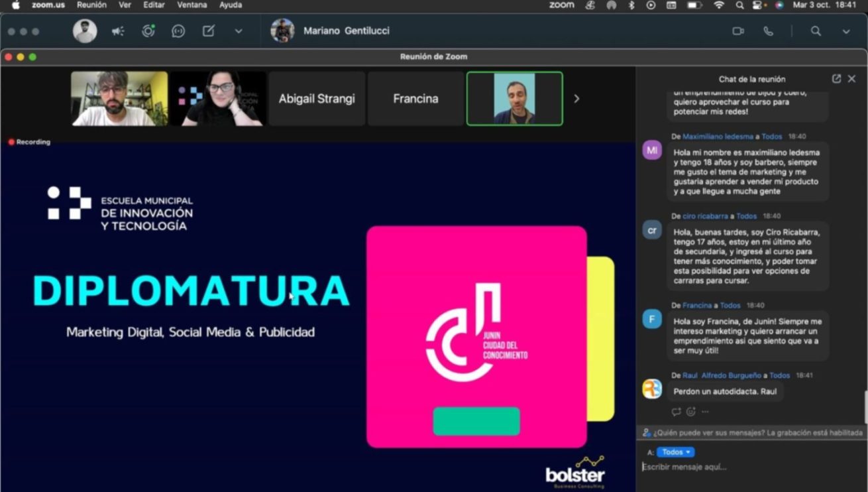Click the chat bubble icon in background toolbar

tap(178, 31)
